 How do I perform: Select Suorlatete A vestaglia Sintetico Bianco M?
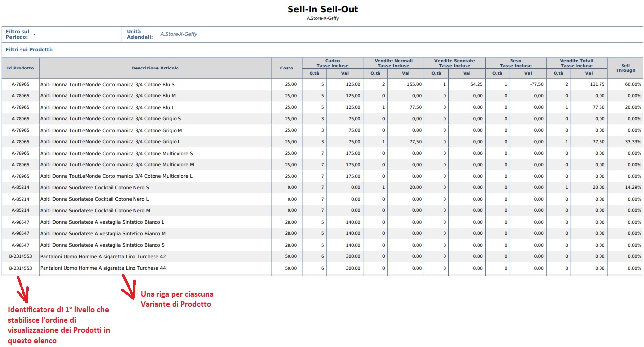[x=103, y=233]
